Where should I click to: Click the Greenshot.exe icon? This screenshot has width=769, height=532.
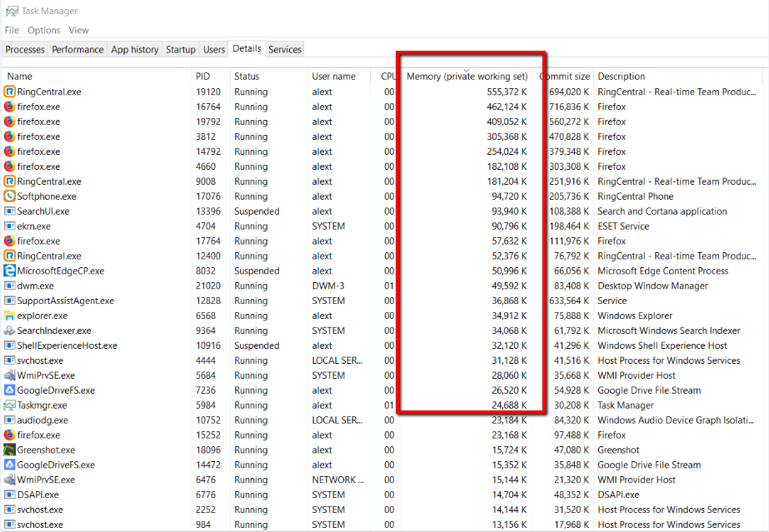[9, 450]
